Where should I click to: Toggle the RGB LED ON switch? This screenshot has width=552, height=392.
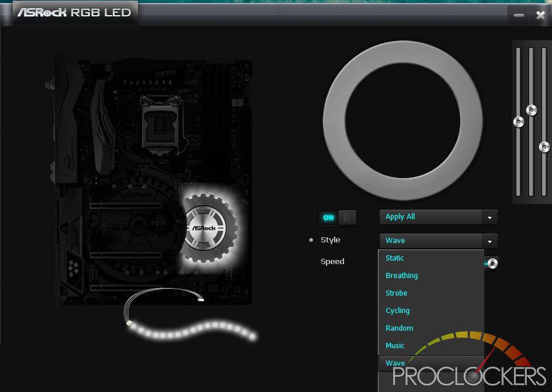[x=337, y=218]
